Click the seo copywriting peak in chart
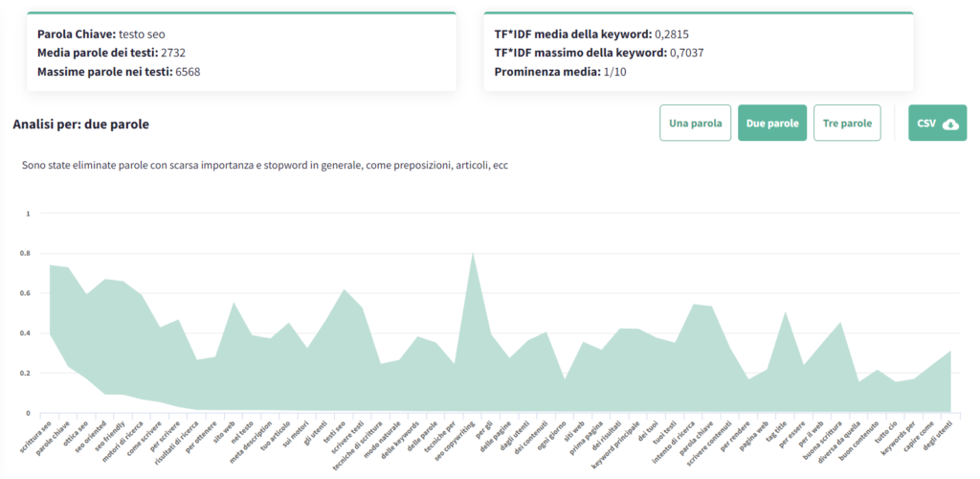Screen dimensions: 980x479 473,254
